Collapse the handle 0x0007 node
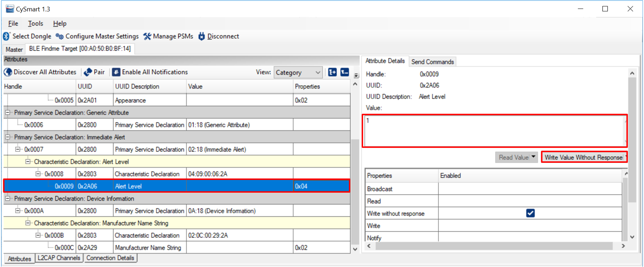The width and height of the screenshot is (644, 267). click(x=17, y=149)
